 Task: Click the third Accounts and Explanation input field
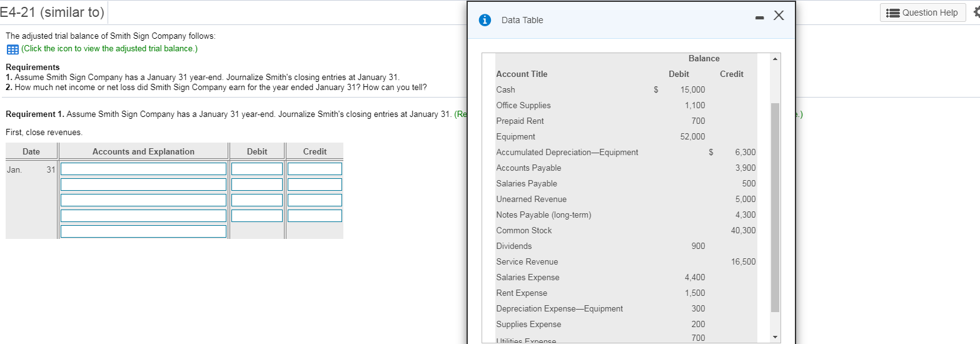[x=143, y=200]
